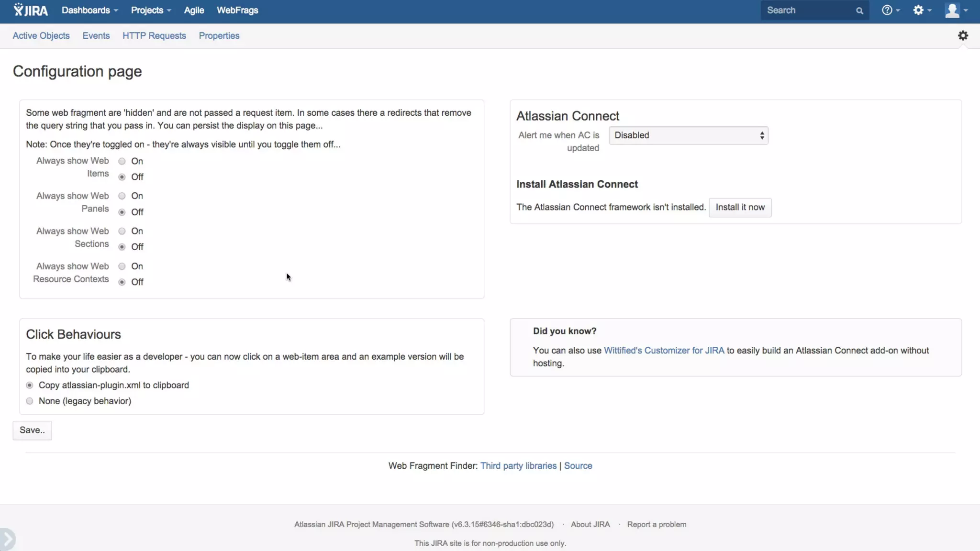This screenshot has height=551, width=980.
Task: Click the JIRA logo in header
Action: [31, 10]
